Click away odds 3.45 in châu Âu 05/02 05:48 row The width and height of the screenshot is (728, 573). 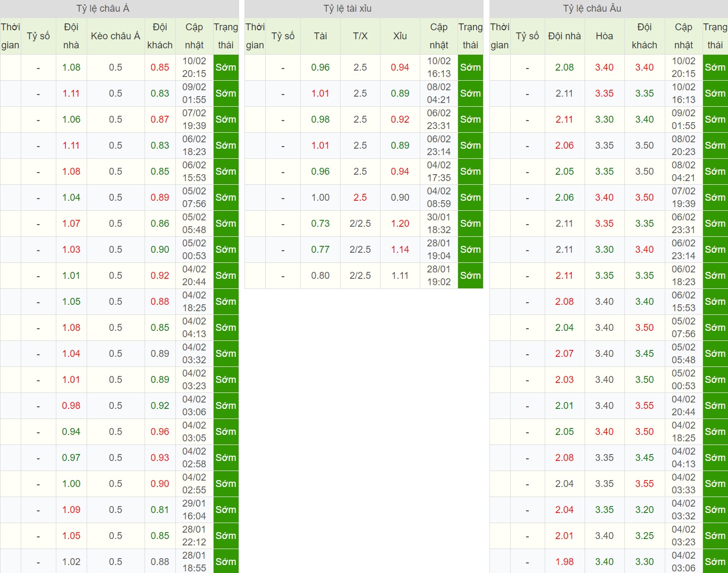pyautogui.click(x=645, y=354)
